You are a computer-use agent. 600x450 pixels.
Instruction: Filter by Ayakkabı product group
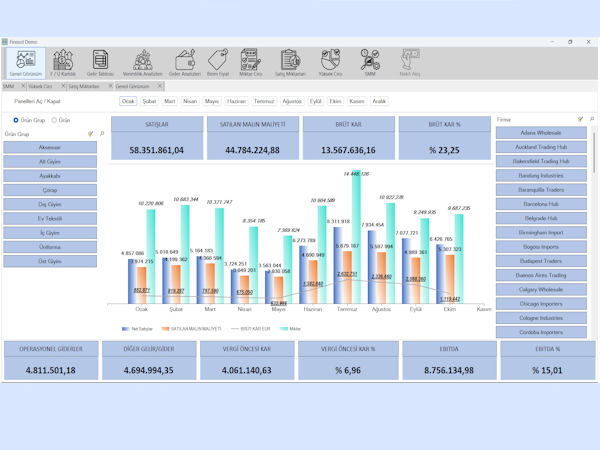pos(50,176)
